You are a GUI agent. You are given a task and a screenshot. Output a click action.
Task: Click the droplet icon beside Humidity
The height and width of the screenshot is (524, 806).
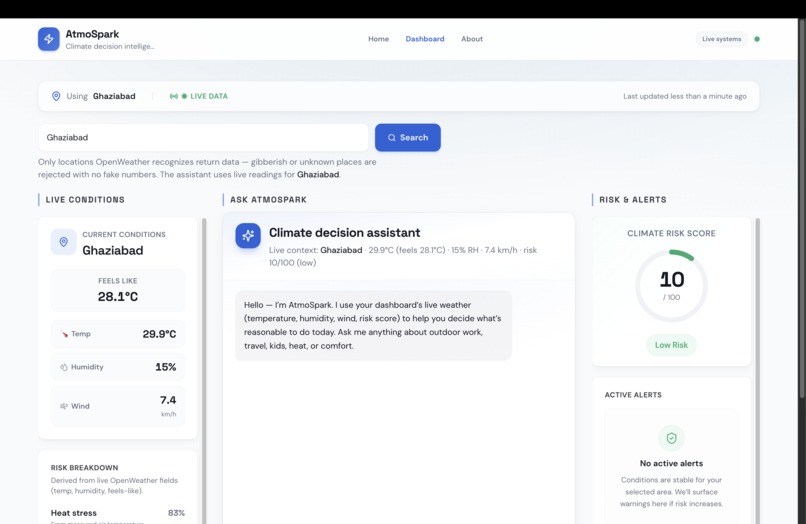(64, 367)
